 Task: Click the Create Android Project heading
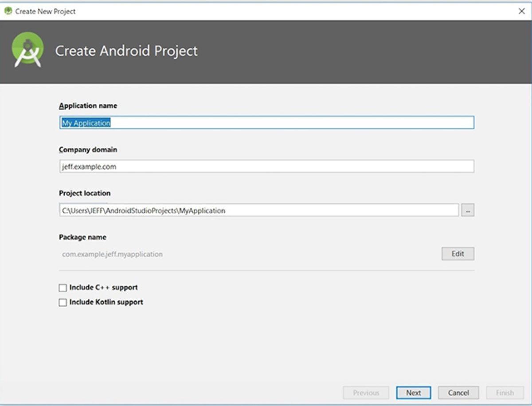(x=126, y=51)
